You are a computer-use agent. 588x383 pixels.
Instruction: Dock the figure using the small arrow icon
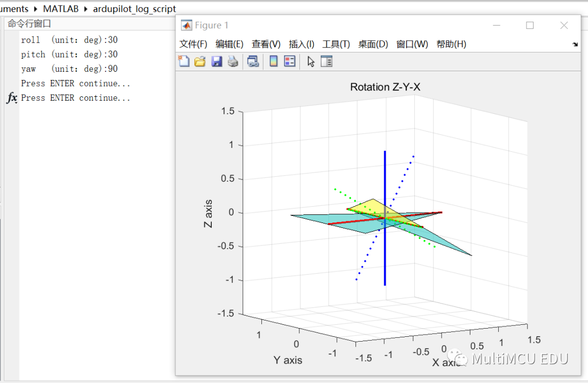pos(575,45)
